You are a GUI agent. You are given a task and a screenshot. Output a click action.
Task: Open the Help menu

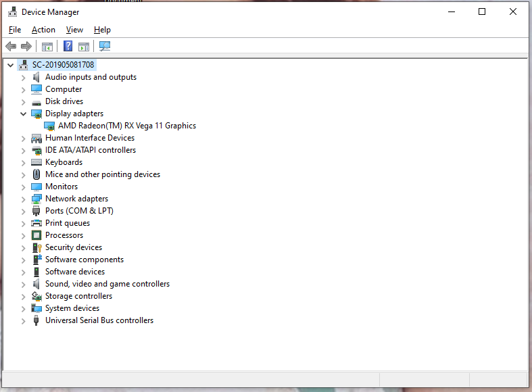[102, 30]
